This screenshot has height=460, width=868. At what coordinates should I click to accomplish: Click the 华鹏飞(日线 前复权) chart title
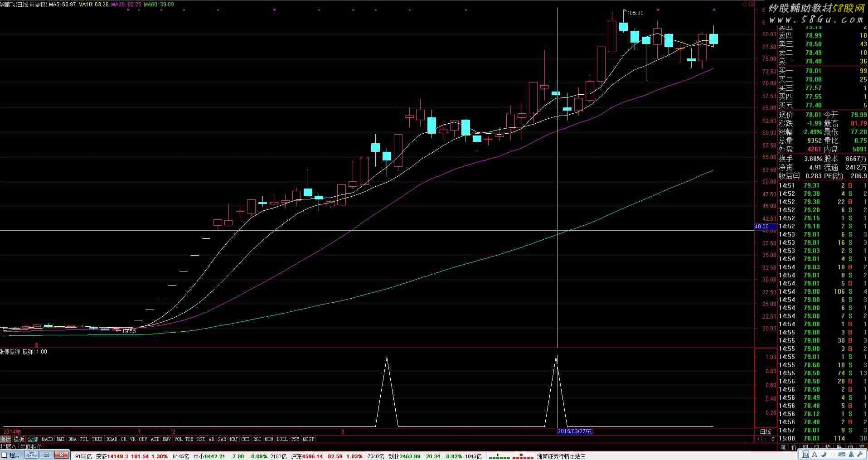24,5
